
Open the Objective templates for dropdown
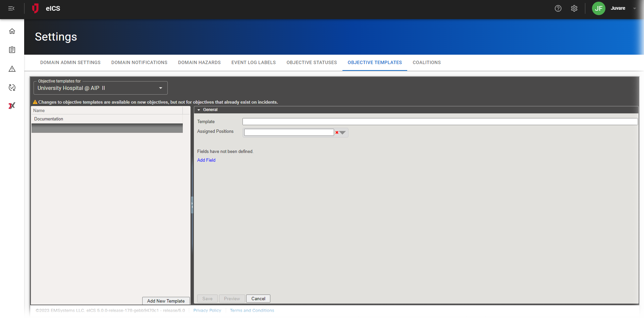(100, 88)
